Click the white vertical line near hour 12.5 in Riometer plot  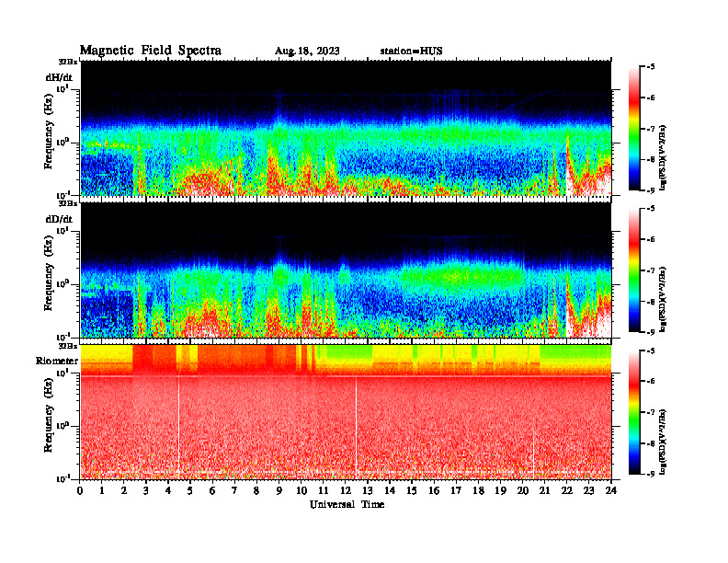[356, 427]
